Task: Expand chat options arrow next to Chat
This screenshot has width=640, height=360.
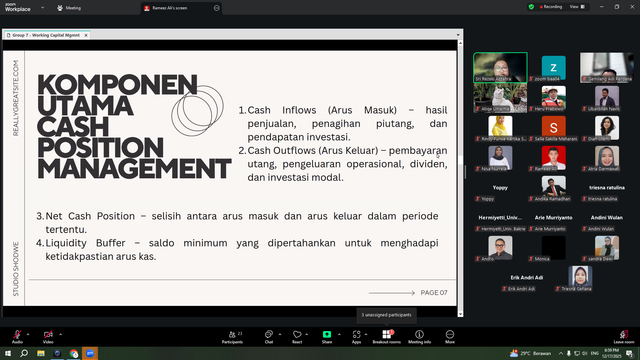Action: pyautogui.click(x=280, y=334)
